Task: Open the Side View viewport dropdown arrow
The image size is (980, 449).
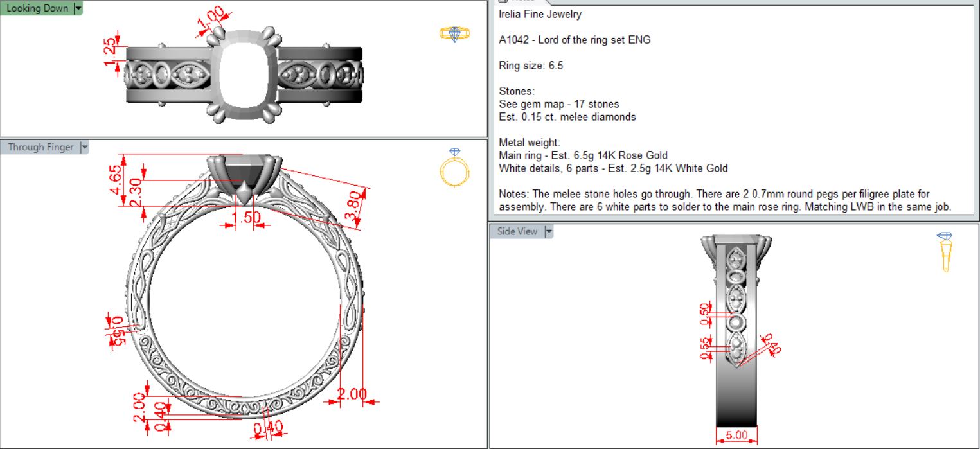Action: [x=548, y=231]
